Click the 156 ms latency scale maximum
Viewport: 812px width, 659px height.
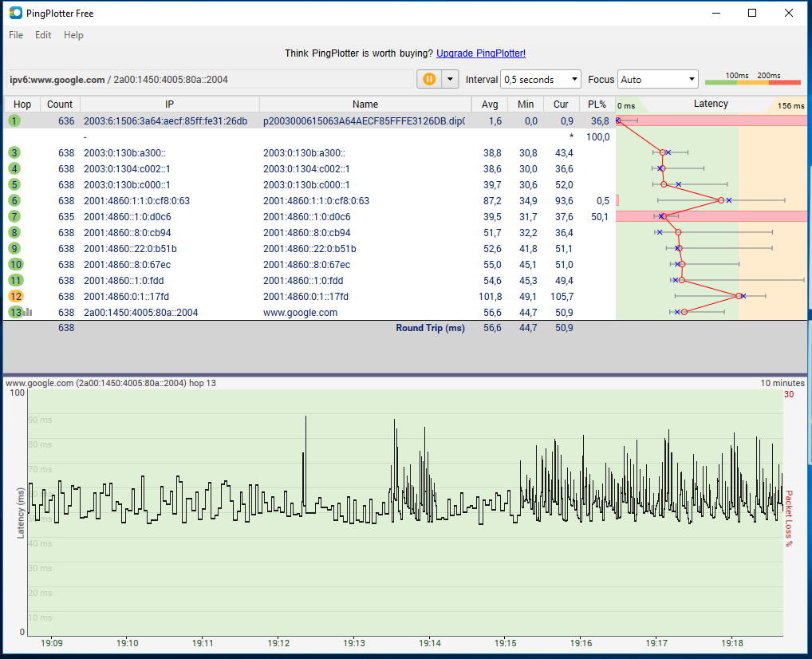790,105
